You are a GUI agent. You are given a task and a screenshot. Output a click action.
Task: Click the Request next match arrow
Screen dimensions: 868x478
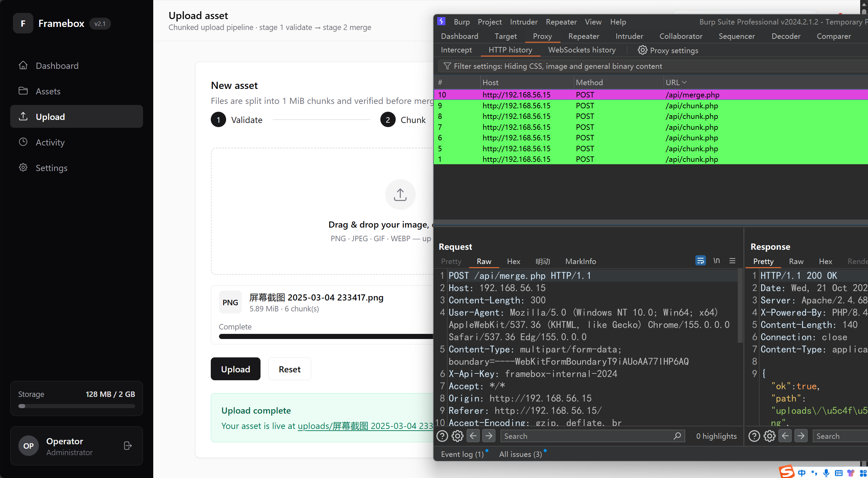click(489, 435)
